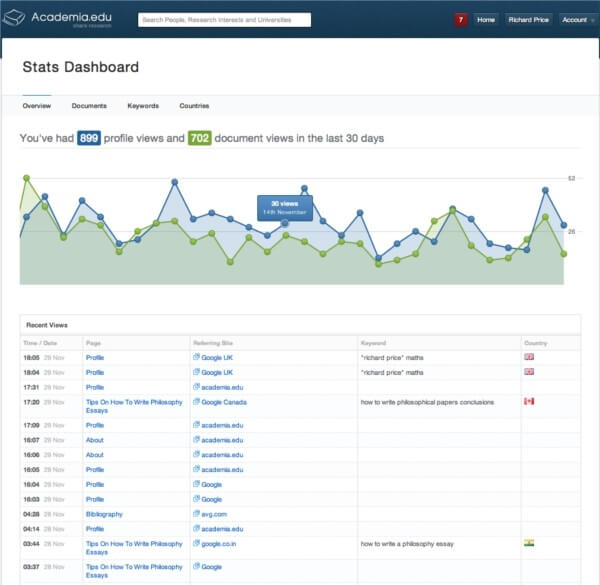Viewport: 600px width, 585px height.
Task: Select the Countries tab
Action: [x=194, y=105]
